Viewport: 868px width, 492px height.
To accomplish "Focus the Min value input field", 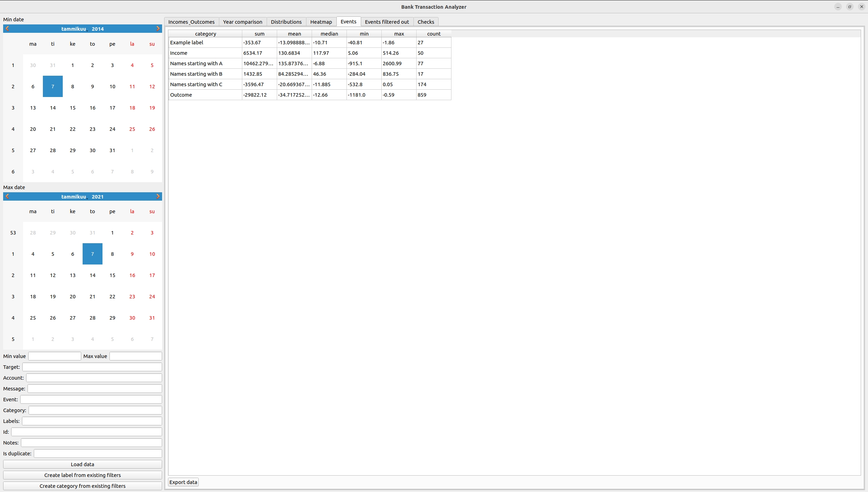I will (x=55, y=356).
